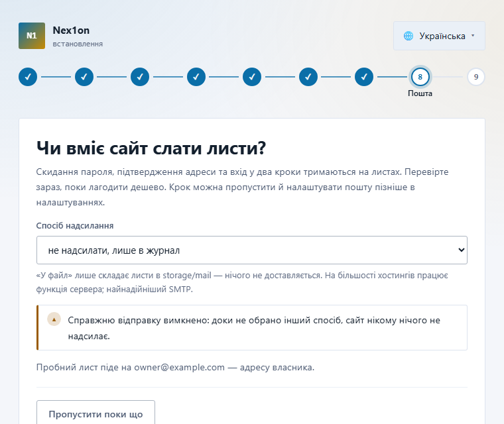Click the Пошта step label
Image resolution: width=504 pixels, height=424 pixels.
pyautogui.click(x=420, y=93)
